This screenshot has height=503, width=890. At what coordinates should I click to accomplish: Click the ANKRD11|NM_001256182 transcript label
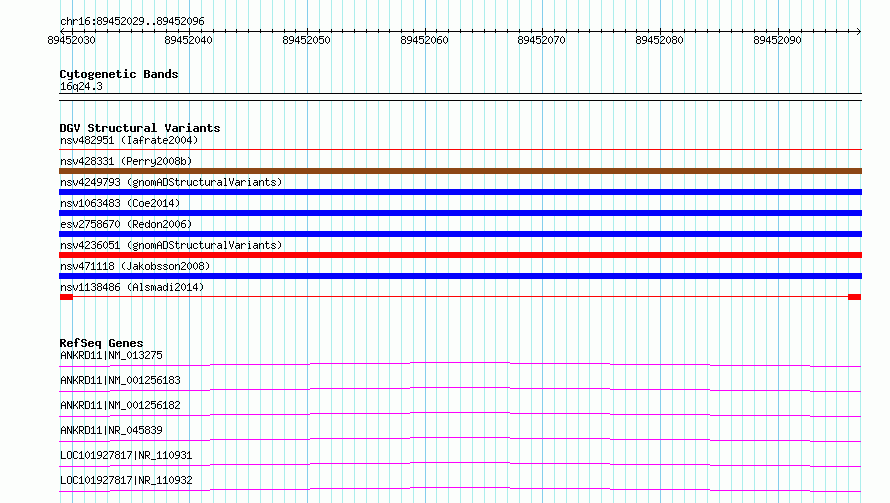[120, 405]
